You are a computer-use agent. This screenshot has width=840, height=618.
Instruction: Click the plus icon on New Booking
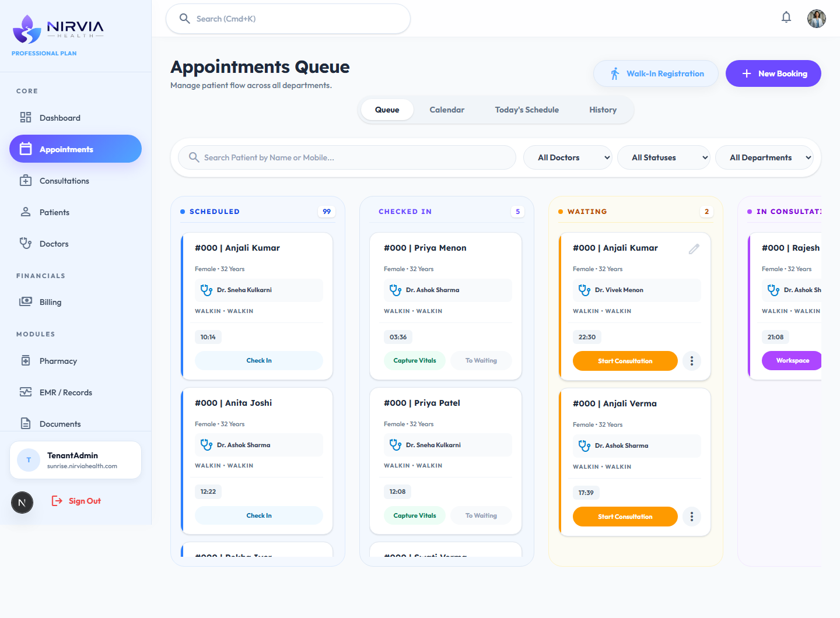747,73
